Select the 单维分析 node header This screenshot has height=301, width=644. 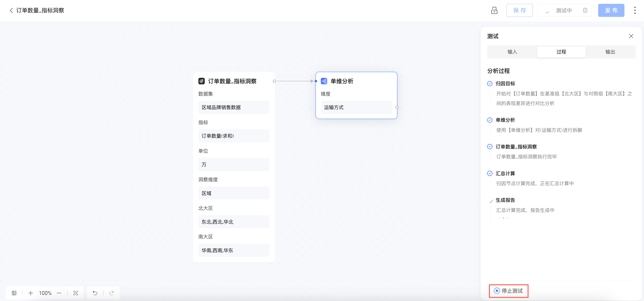(x=342, y=81)
